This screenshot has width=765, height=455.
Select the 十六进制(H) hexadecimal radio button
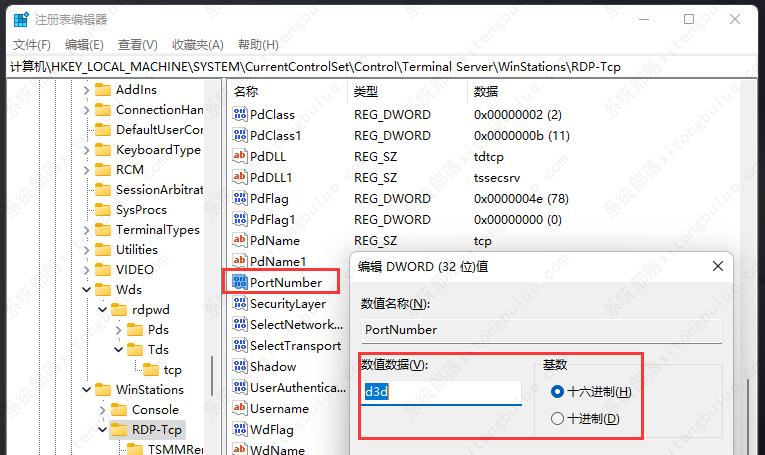558,392
